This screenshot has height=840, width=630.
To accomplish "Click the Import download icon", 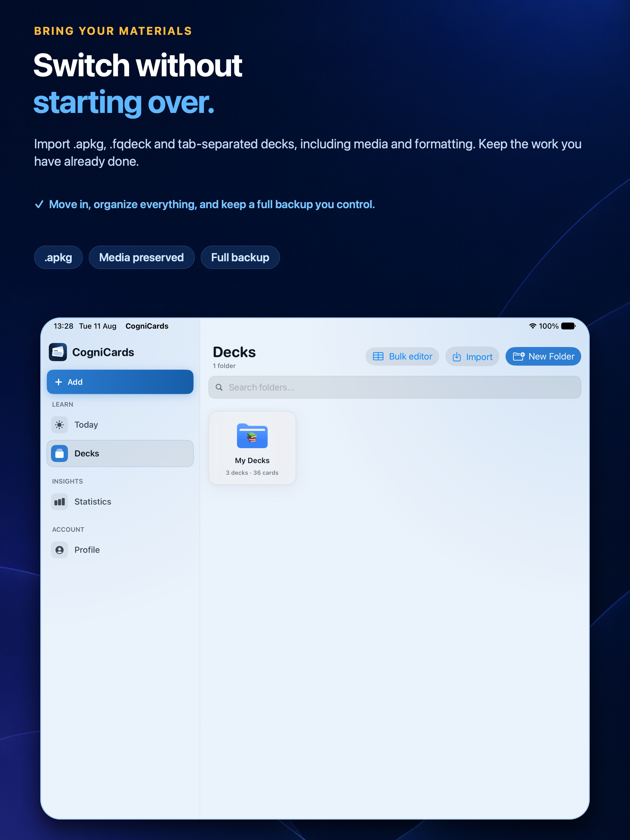I will click(x=457, y=357).
